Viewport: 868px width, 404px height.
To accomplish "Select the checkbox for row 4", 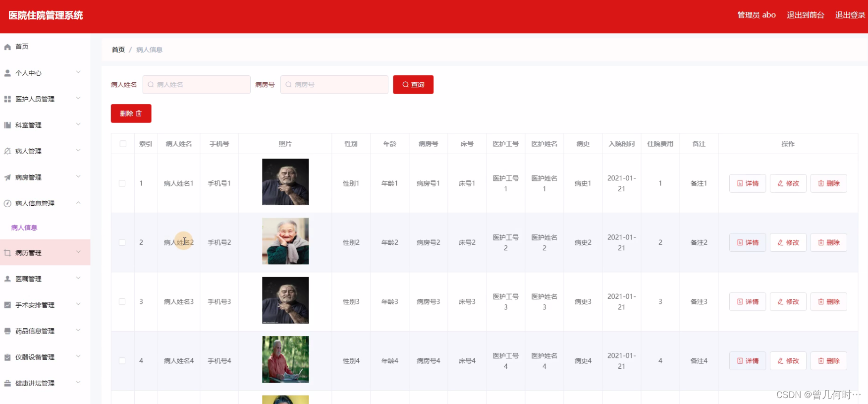I will coord(122,361).
